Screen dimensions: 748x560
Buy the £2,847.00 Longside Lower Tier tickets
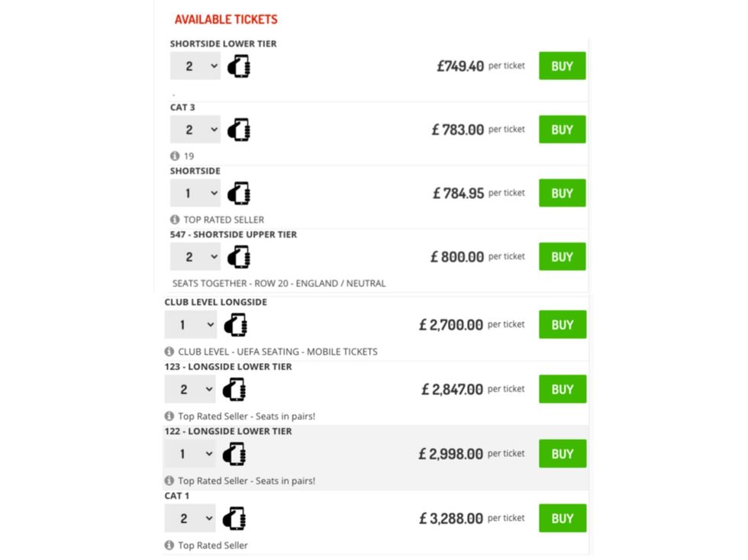pyautogui.click(x=562, y=389)
